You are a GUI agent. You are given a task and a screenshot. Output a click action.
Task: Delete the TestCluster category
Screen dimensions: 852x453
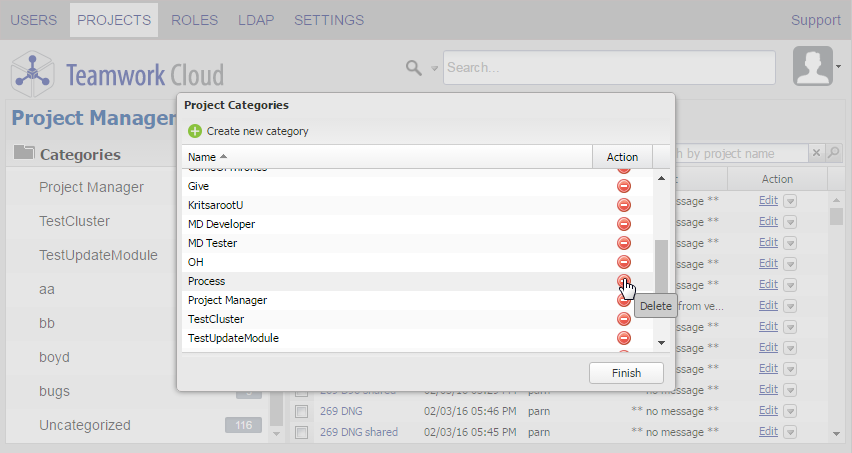[623, 319]
